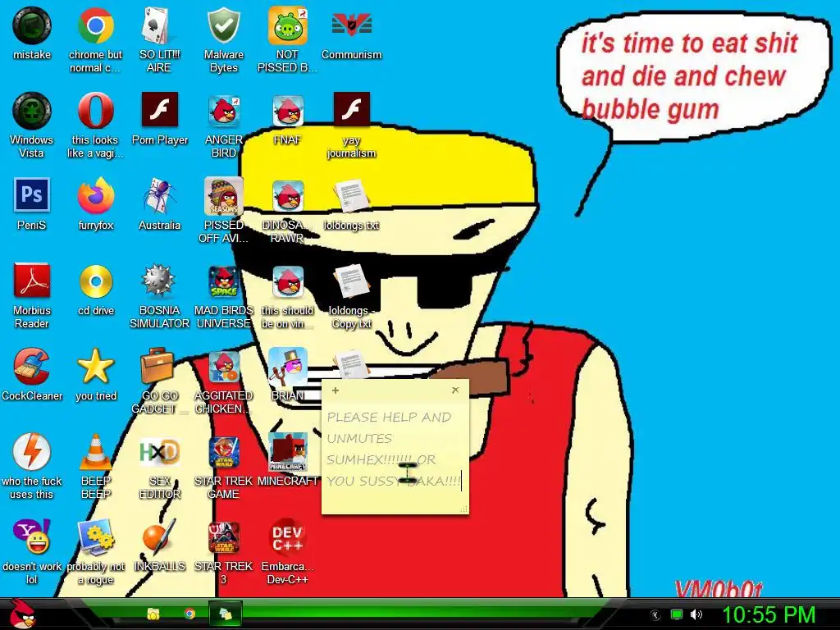Open the volume speaker tray icon
Viewport: 840px width, 630px height.
point(696,614)
